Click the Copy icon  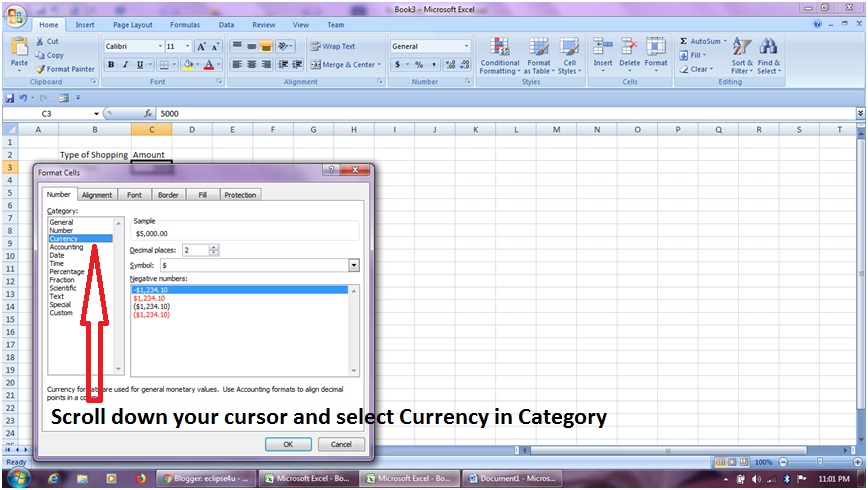coord(40,55)
